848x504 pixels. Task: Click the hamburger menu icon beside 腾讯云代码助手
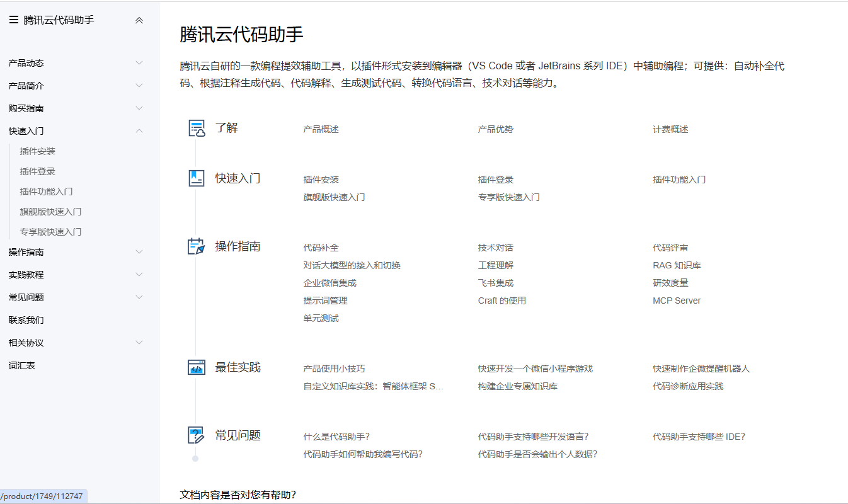tap(13, 20)
